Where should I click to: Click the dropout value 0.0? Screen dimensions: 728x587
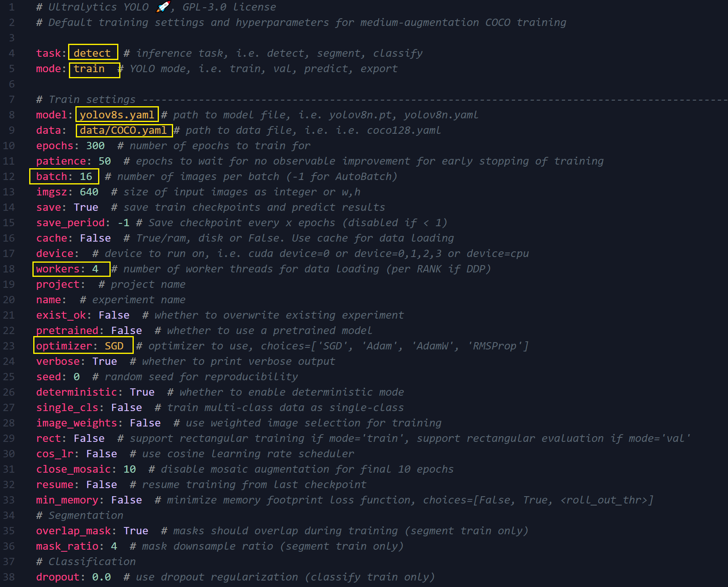pos(102,577)
